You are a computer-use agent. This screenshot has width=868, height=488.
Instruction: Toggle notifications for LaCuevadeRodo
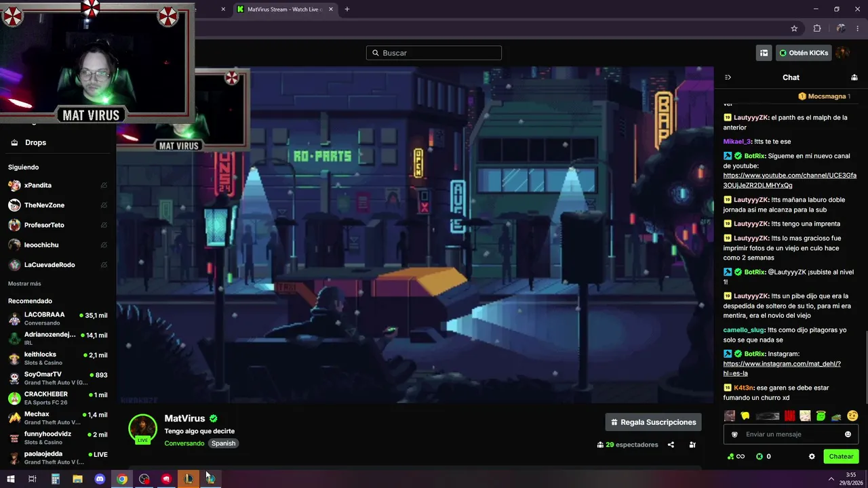click(104, 264)
